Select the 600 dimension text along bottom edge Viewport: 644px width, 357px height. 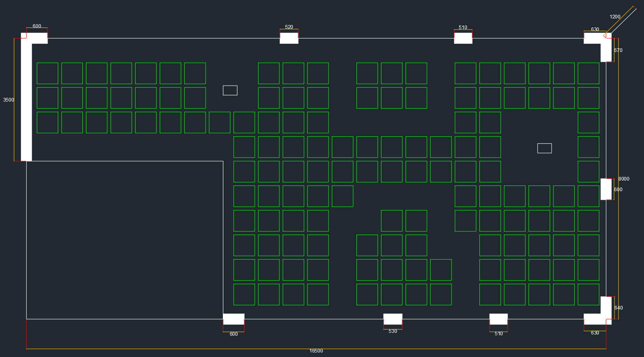[x=234, y=334]
